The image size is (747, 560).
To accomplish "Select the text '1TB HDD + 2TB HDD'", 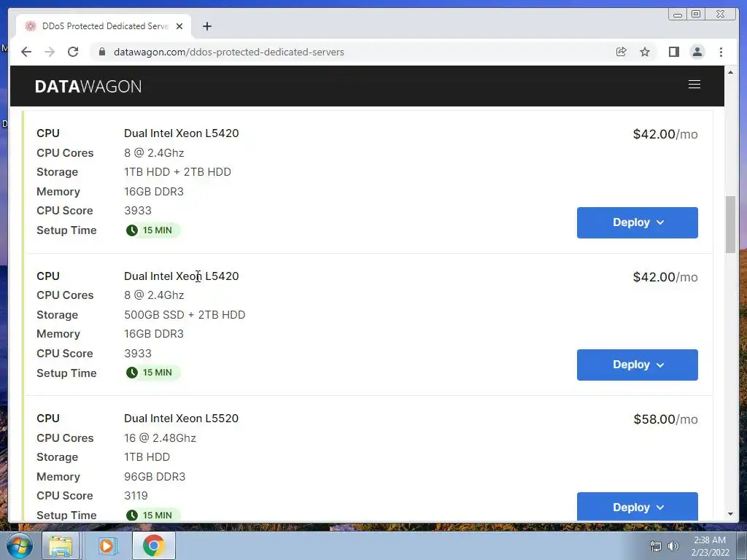I will pyautogui.click(x=177, y=172).
